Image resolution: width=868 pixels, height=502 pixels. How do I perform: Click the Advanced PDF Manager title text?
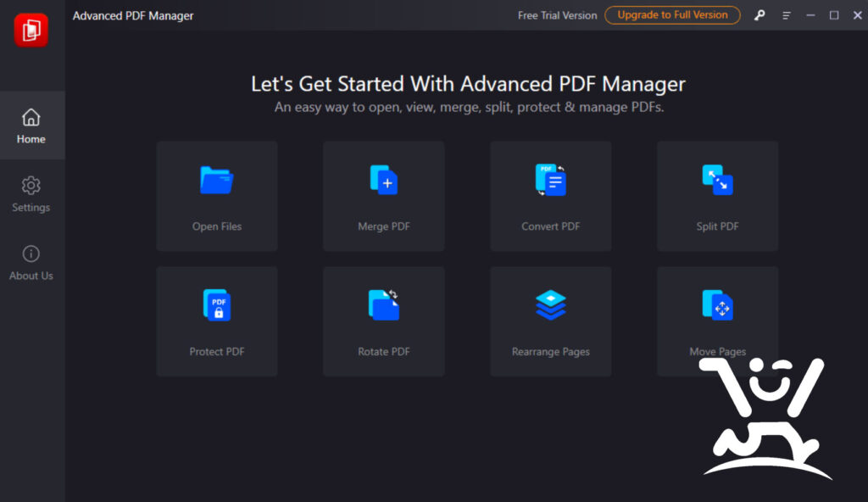pos(133,16)
